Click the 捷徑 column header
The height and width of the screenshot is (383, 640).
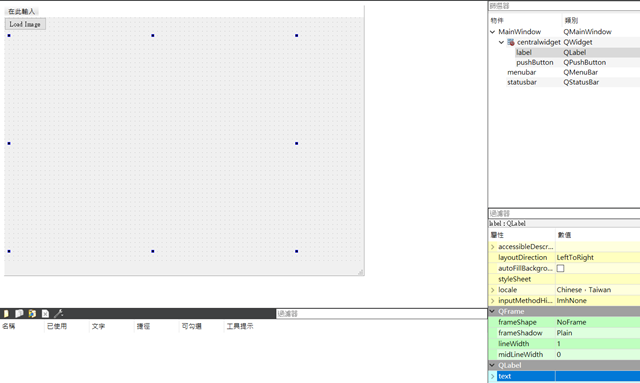[143, 326]
